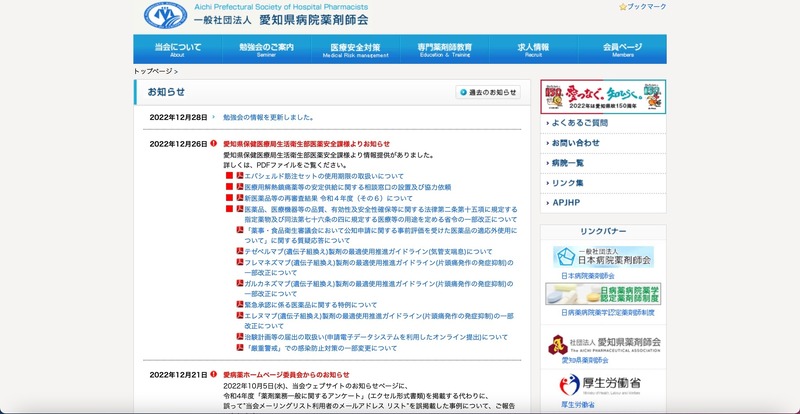Open the 当会について About menu
The image size is (800, 414).
click(171, 49)
